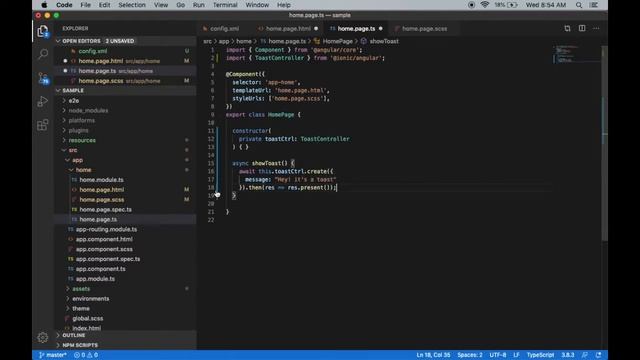Open the Extensions view
Viewport: 640px width, 360px height.
coord(43,125)
